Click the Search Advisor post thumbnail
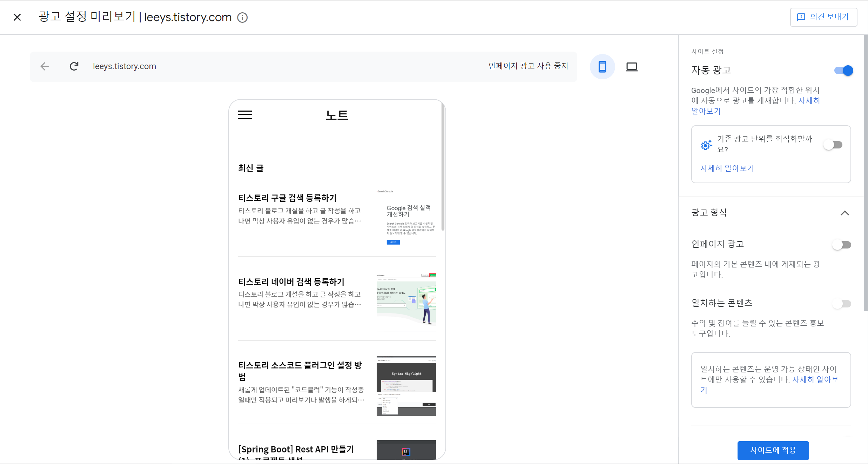The width and height of the screenshot is (868, 464). pyautogui.click(x=406, y=302)
